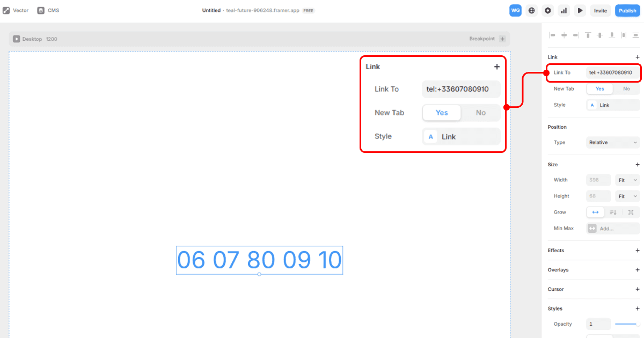Select the Desktop 1200 breakpoint label
The image size is (644, 338).
click(40, 39)
